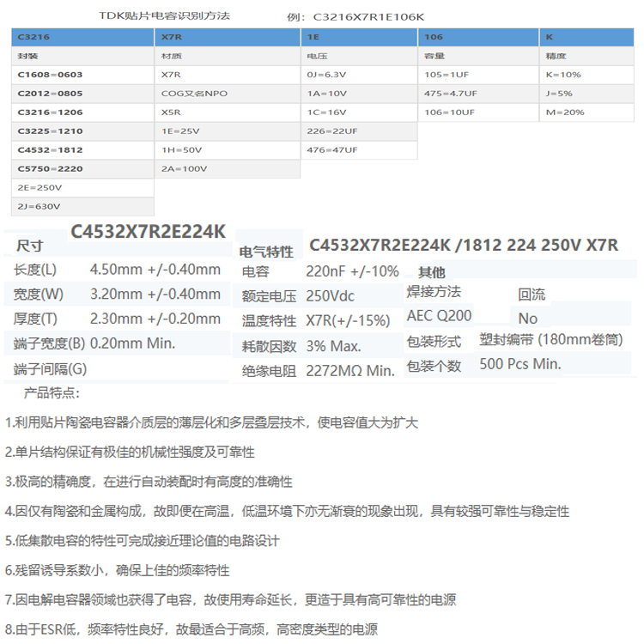Click the COG又名NPO material cell
The width and height of the screenshot is (644, 644).
click(x=228, y=94)
